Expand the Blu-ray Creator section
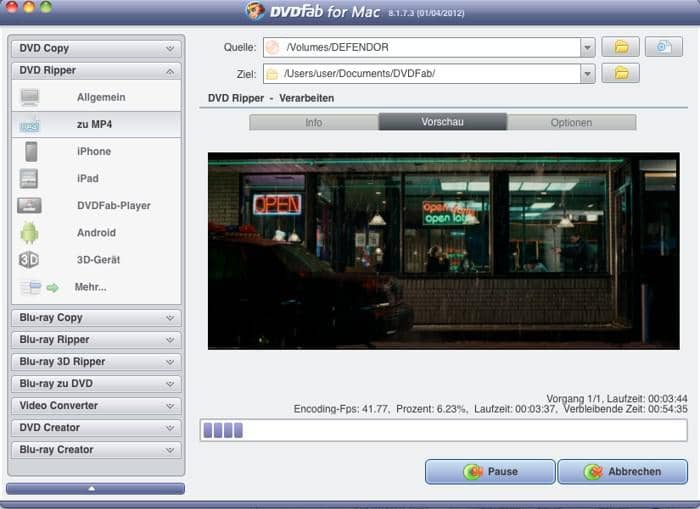The width and height of the screenshot is (700, 509). coord(96,450)
